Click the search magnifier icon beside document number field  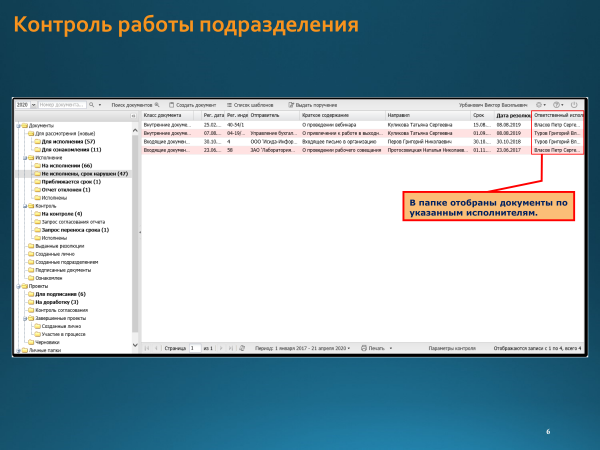[91, 104]
